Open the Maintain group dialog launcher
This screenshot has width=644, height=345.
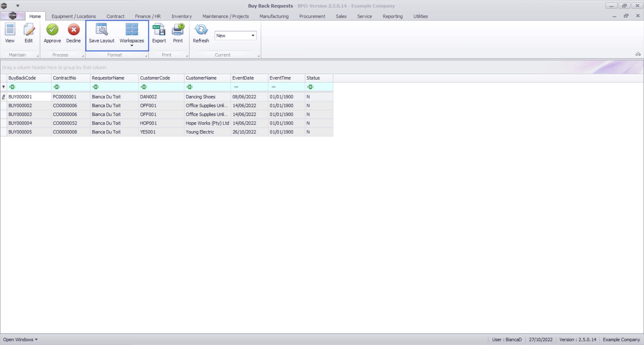click(38, 56)
